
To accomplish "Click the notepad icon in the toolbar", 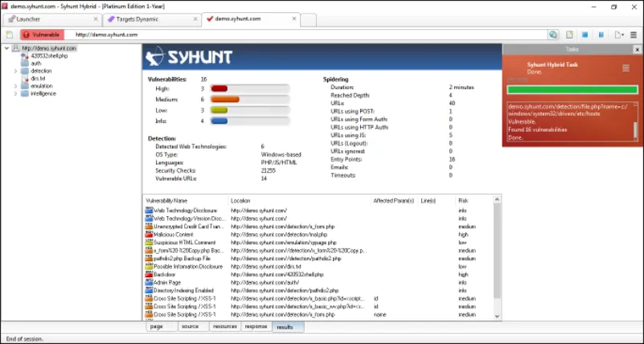I will [569, 35].
